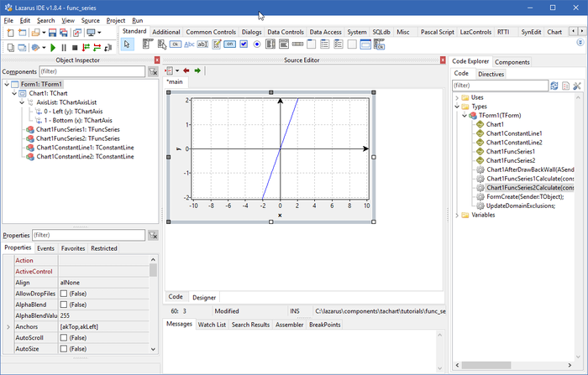Expand the Anchors property row
Screen dimensions: 588x375
(8, 326)
